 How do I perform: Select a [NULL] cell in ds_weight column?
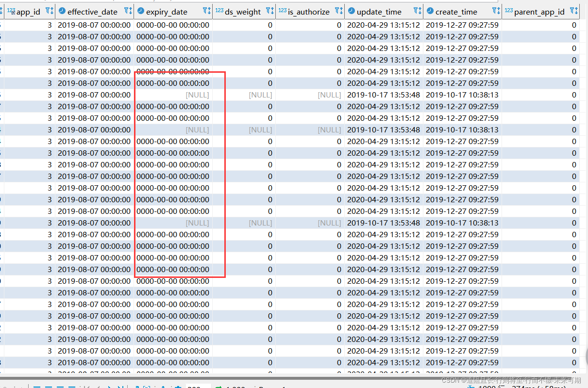click(x=261, y=95)
